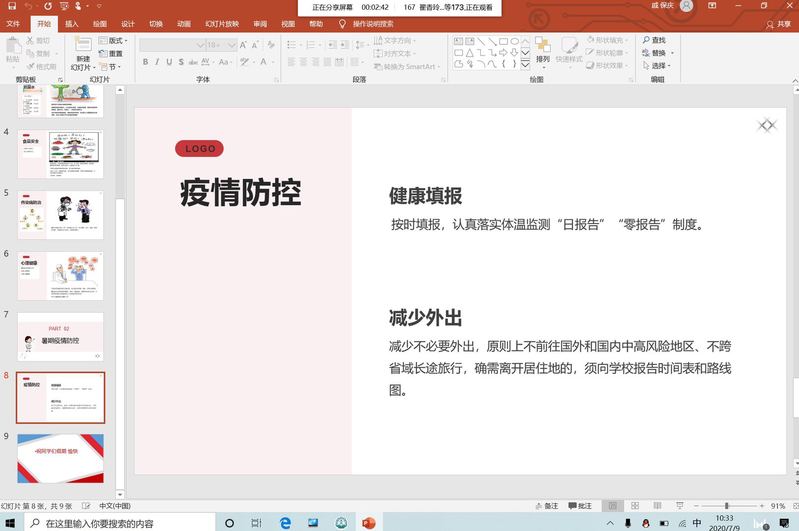Click the Share (共享) button
The width and height of the screenshot is (799, 531).
(x=777, y=23)
